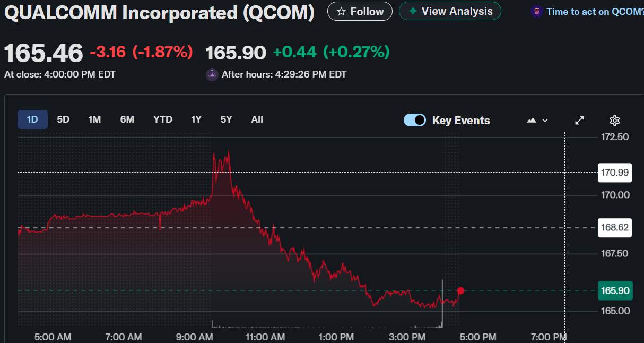This screenshot has width=644, height=343.
Task: Click the purple after-hours moon icon
Action: pyautogui.click(x=212, y=75)
